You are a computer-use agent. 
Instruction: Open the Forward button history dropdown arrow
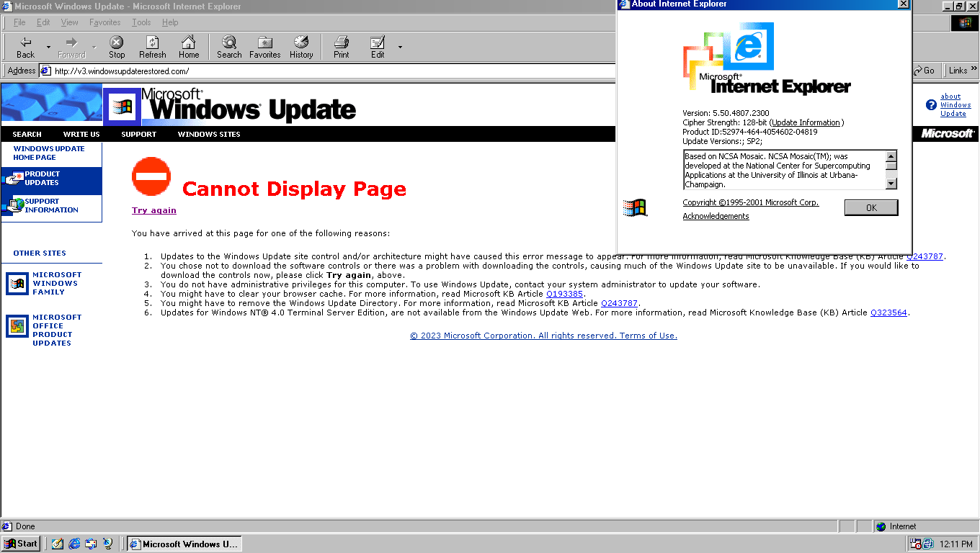94,47
